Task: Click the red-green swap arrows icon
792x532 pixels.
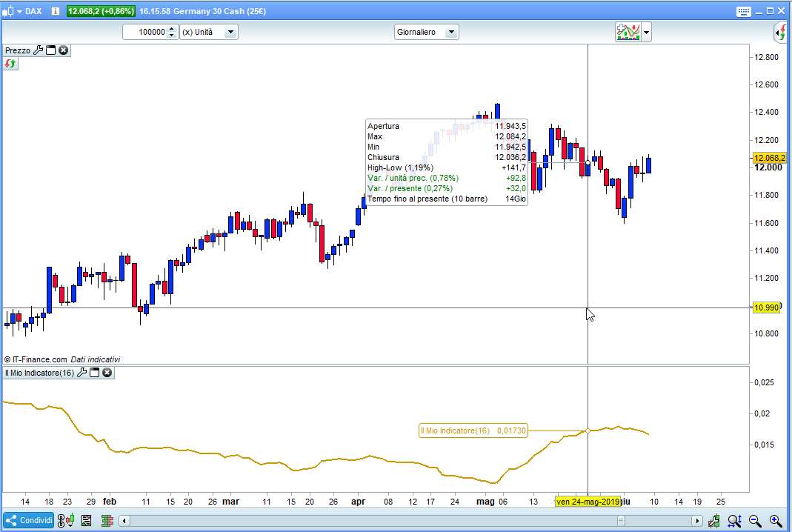Action: pos(10,64)
